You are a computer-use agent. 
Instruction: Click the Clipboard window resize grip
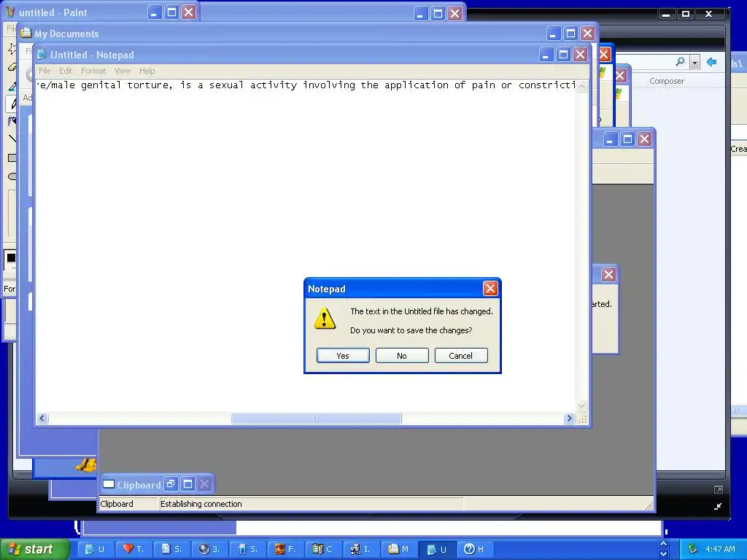click(x=649, y=505)
